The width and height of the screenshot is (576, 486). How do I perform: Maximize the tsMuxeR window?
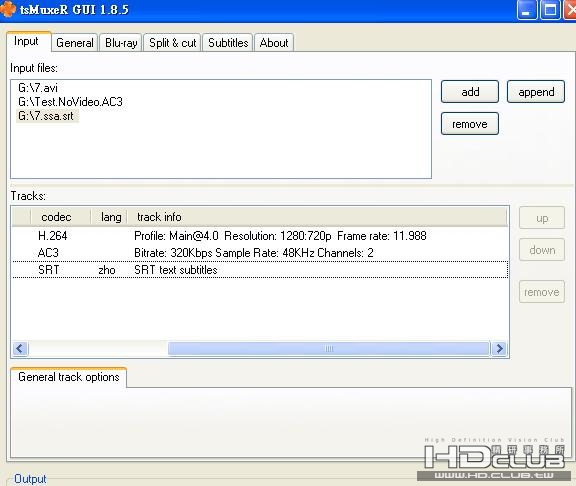[x=550, y=10]
